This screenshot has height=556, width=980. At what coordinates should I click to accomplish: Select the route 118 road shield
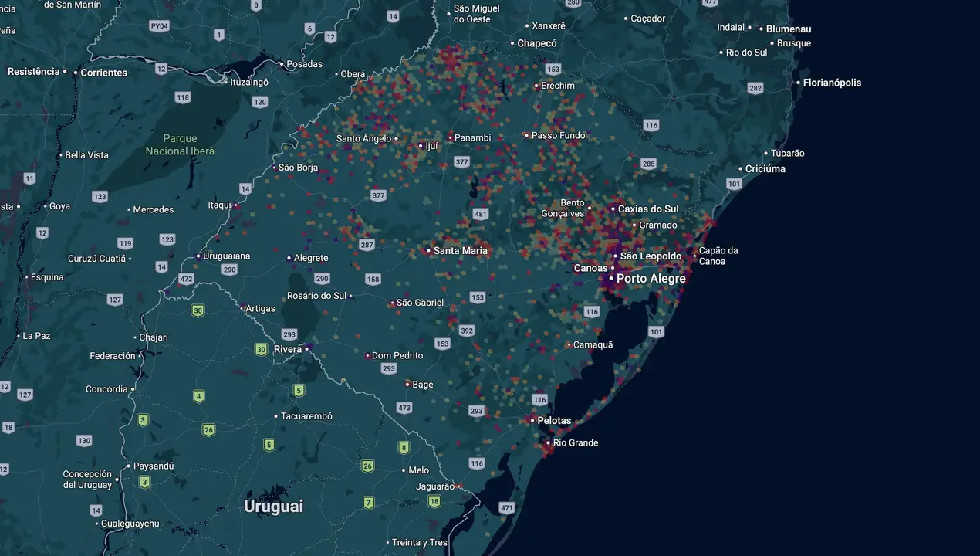pyautogui.click(x=183, y=97)
